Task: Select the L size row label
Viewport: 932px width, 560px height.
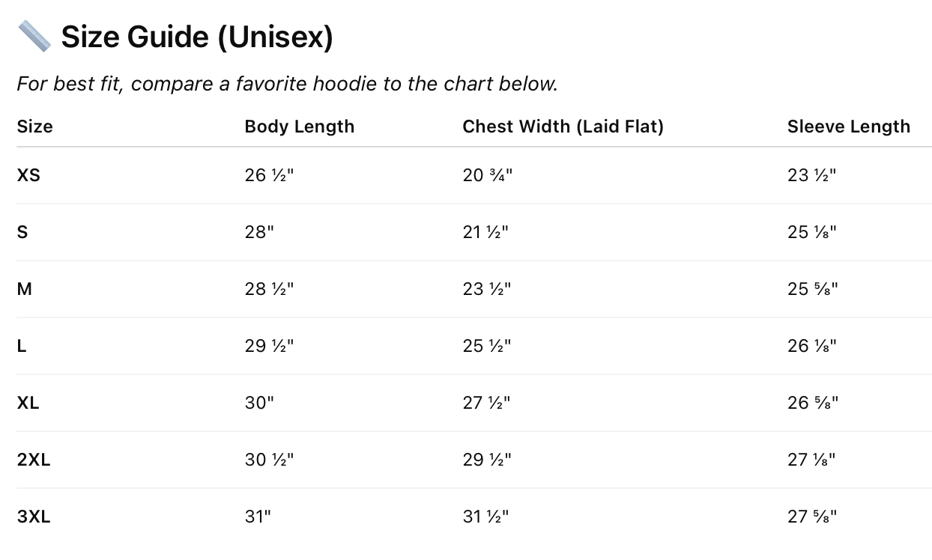Action: click(22, 346)
